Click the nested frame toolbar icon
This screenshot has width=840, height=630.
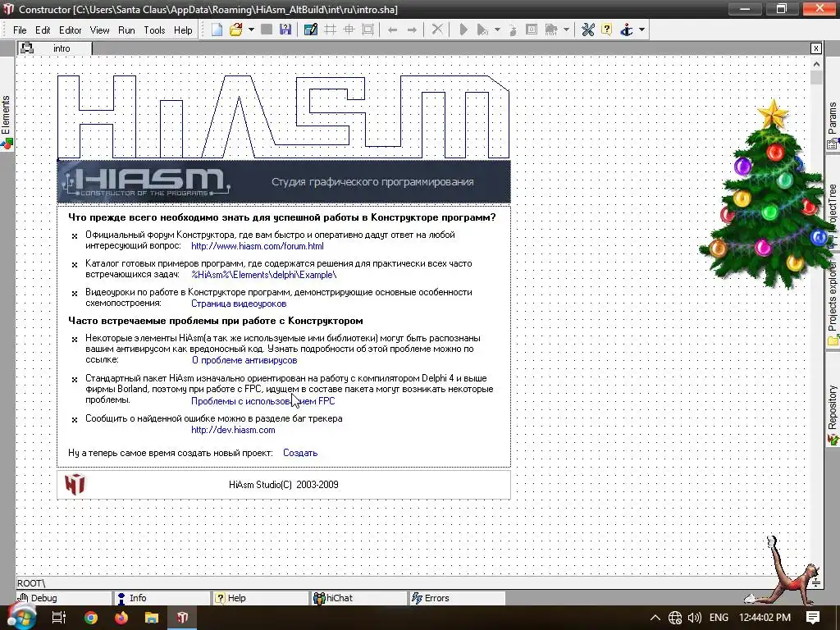[368, 30]
